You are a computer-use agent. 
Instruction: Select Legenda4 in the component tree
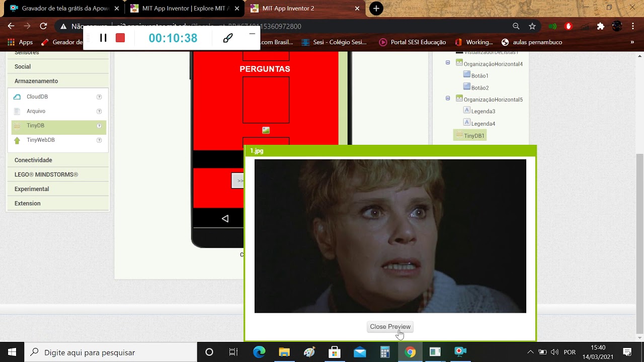(x=479, y=123)
